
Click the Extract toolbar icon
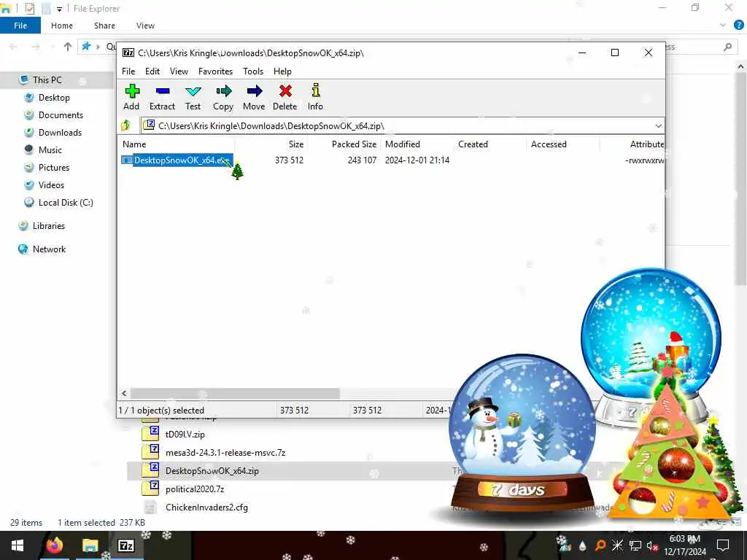coord(162,97)
